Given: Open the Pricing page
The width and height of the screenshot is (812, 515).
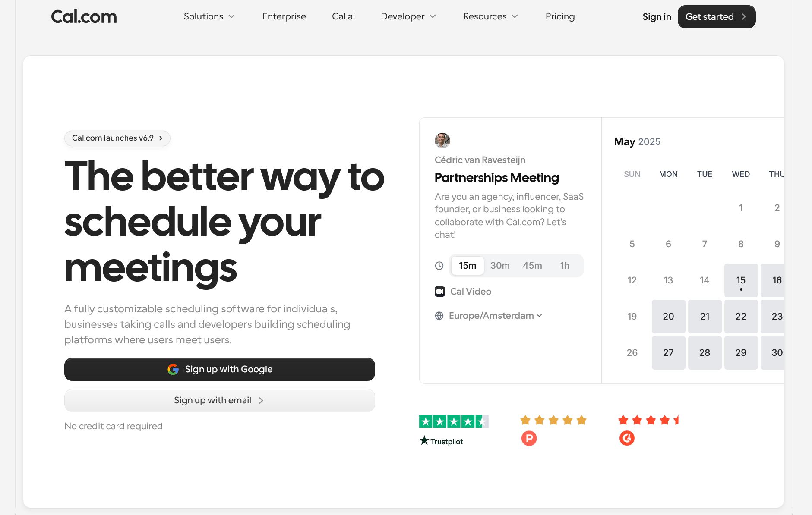Looking at the screenshot, I should pyautogui.click(x=560, y=16).
